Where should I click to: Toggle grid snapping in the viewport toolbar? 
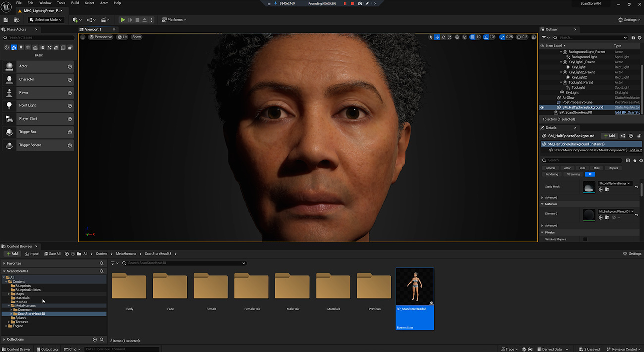point(472,37)
